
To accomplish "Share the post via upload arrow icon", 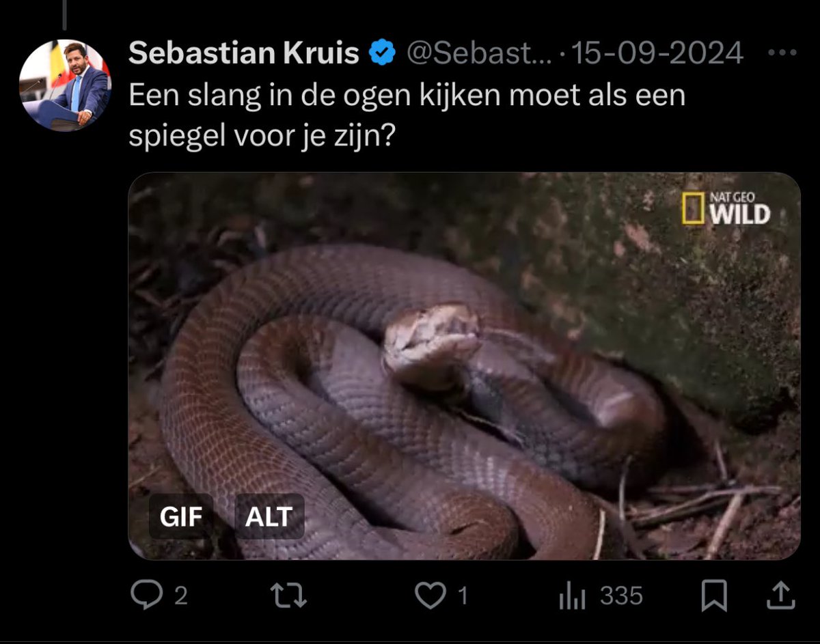I will coord(781,596).
